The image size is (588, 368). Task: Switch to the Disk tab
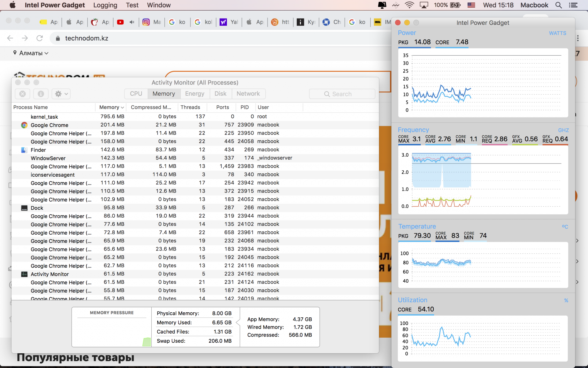pos(220,94)
